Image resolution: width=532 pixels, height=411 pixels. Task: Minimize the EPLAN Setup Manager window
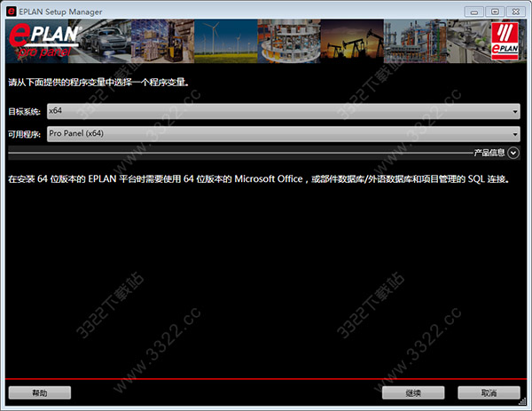pyautogui.click(x=474, y=12)
